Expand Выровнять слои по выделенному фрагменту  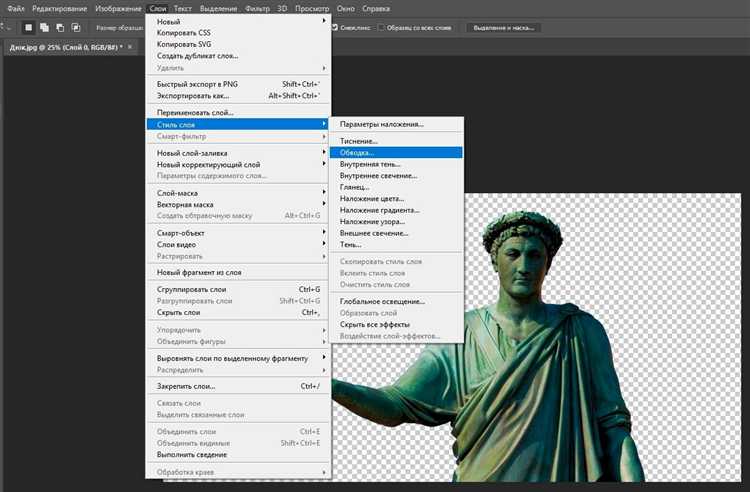(238, 358)
